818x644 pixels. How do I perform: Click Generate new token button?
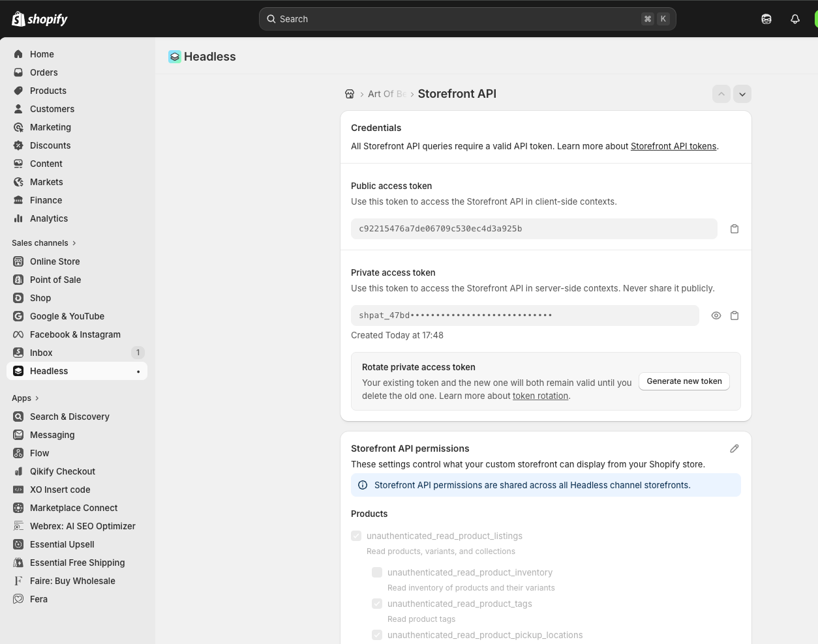tap(684, 381)
